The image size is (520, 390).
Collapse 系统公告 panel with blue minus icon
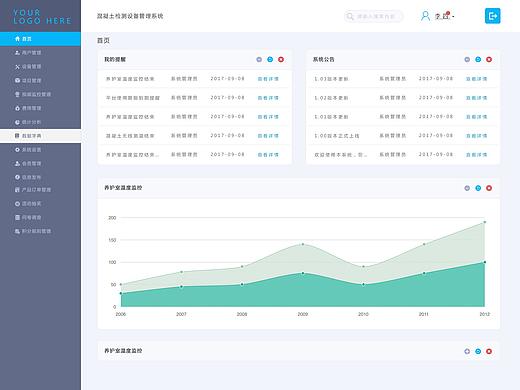tap(478, 59)
